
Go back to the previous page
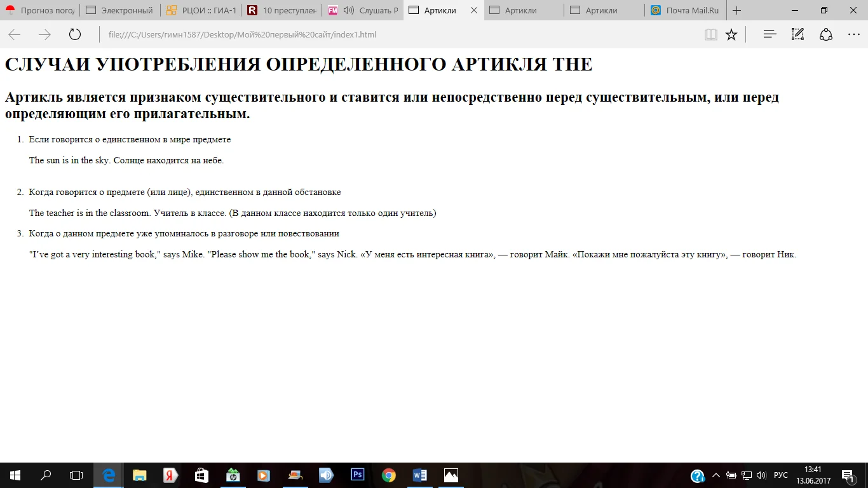14,34
